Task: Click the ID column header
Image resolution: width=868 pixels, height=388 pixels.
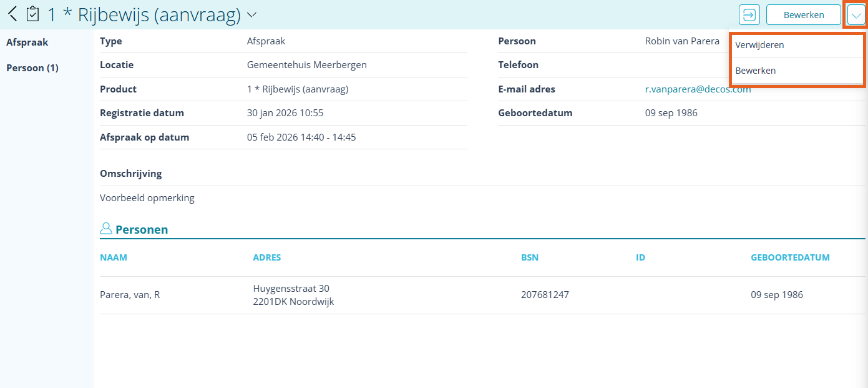Action: click(x=640, y=257)
